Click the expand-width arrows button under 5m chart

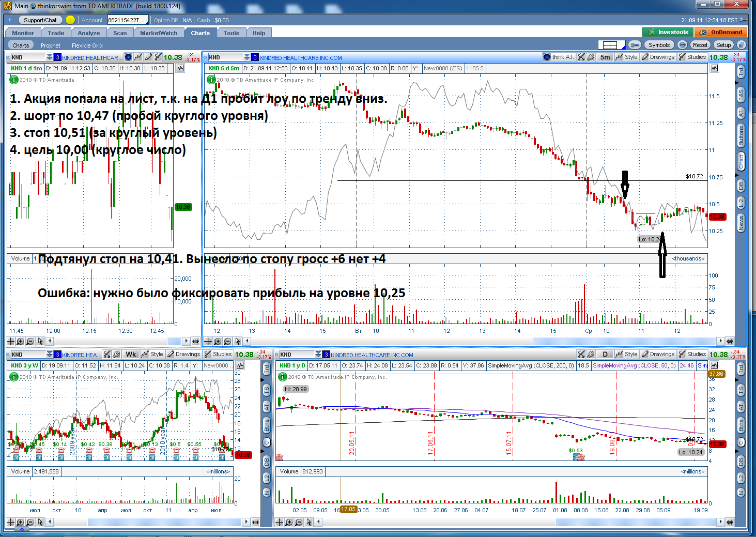pos(730,341)
